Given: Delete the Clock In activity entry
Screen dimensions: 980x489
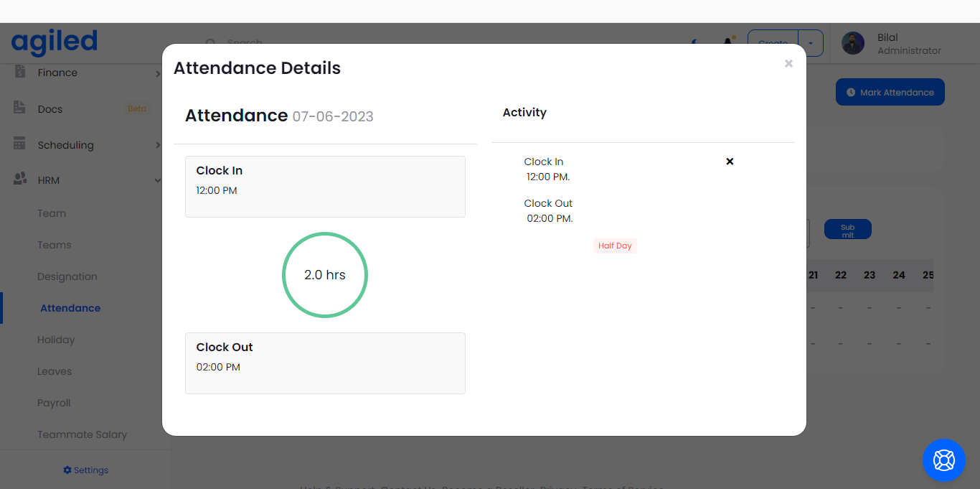Looking at the screenshot, I should click(730, 162).
